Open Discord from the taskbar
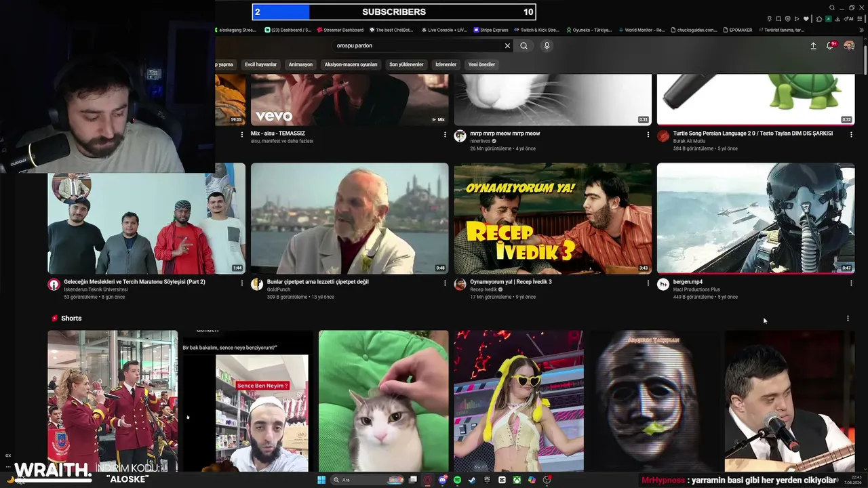Image resolution: width=868 pixels, height=488 pixels. point(442,480)
